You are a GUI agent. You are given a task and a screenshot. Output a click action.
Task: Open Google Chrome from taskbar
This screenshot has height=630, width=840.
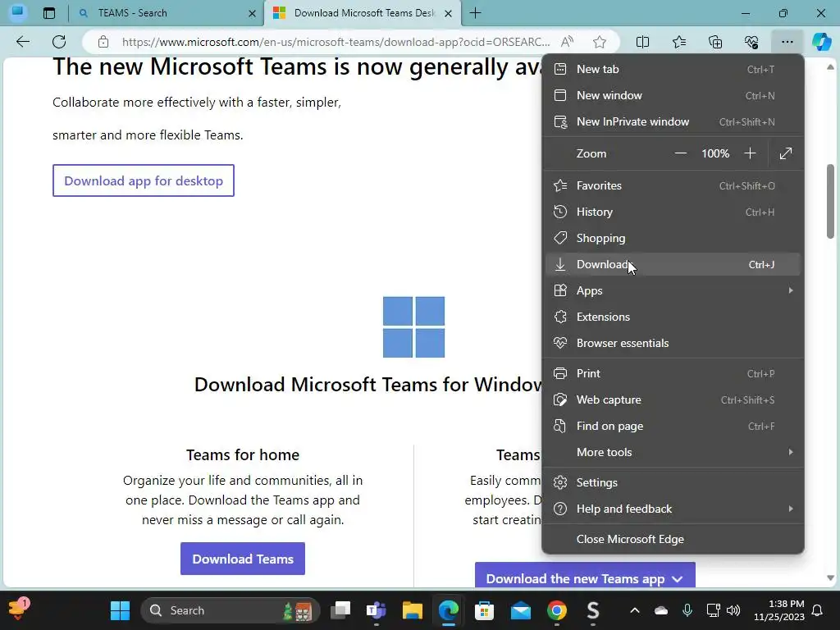point(557,610)
